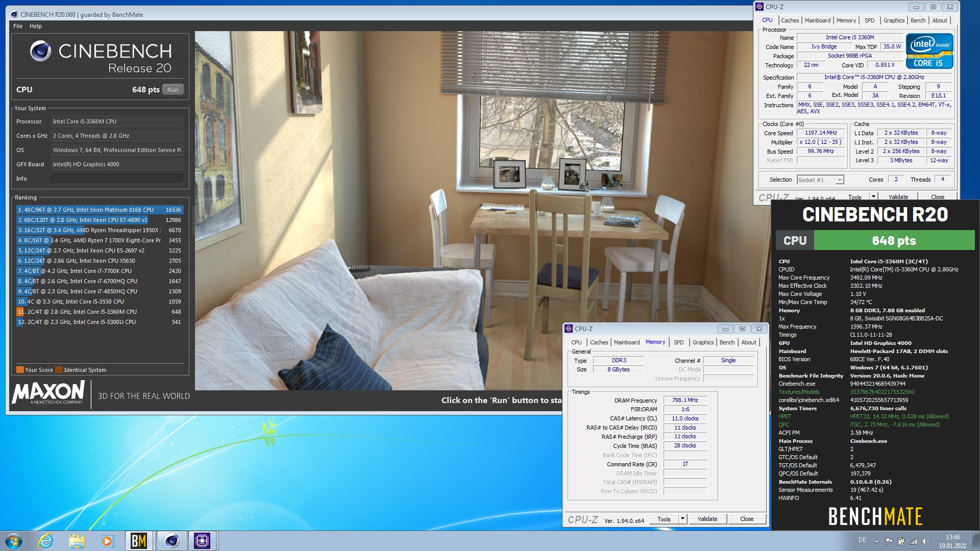Switch to BenchMate taskbar icon
This screenshot has height=551, width=980.
[x=139, y=540]
